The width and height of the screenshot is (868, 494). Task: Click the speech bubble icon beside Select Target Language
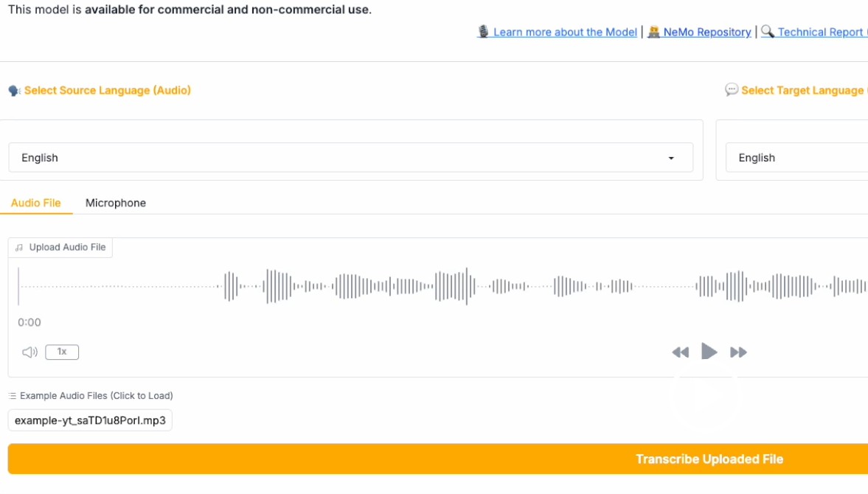pos(732,90)
